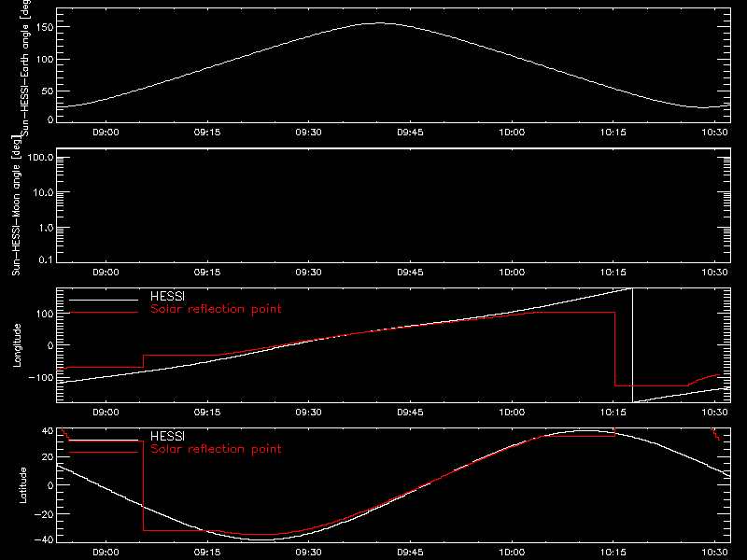Click the 09:15 label under the Latitude plot
This screenshot has height=560, width=747.
pos(207,553)
